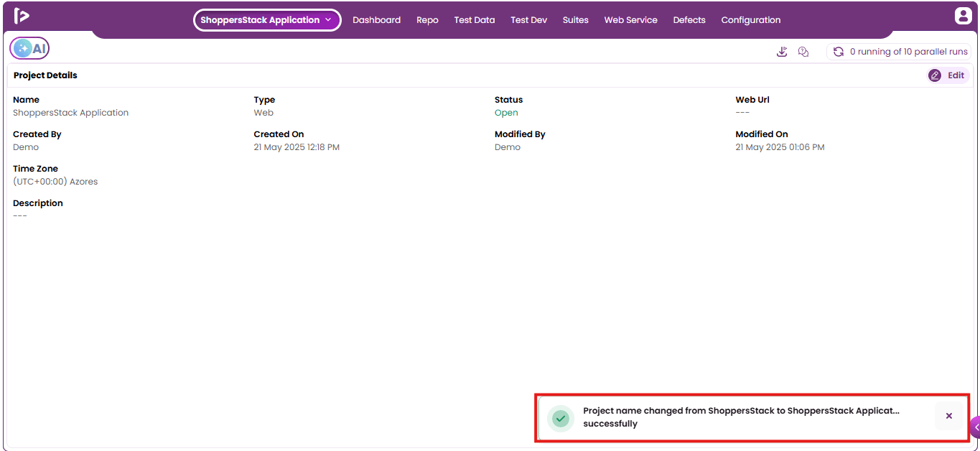980x451 pixels.
Task: Select the Created On date 21 May 2025 12:18 PM
Action: pyautogui.click(x=297, y=147)
